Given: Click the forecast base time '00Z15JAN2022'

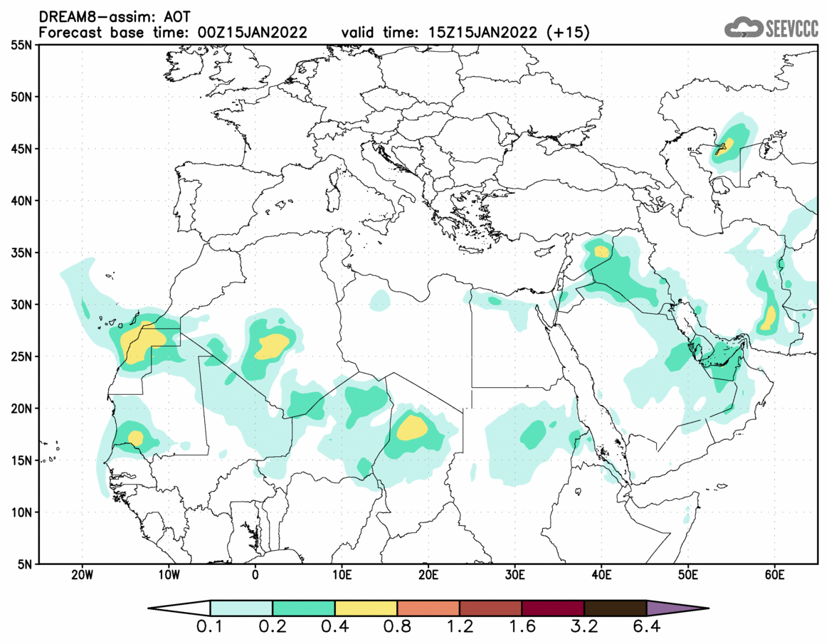Looking at the screenshot, I should tap(252, 32).
